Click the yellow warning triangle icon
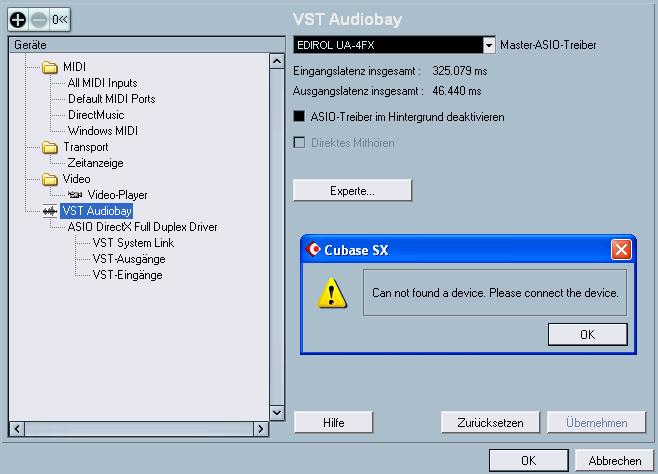Image resolution: width=658 pixels, height=474 pixels. coord(332,293)
